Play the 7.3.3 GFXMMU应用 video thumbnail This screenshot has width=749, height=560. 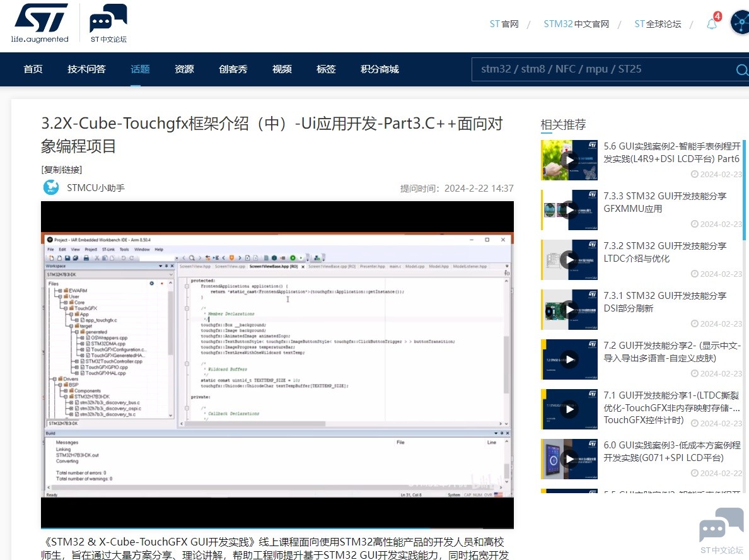point(569,210)
